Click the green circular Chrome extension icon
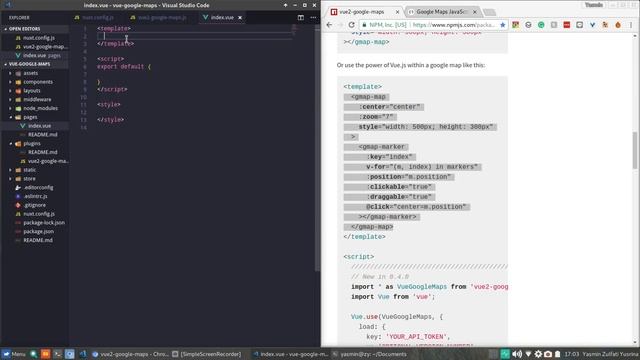 pyautogui.click(x=541, y=25)
